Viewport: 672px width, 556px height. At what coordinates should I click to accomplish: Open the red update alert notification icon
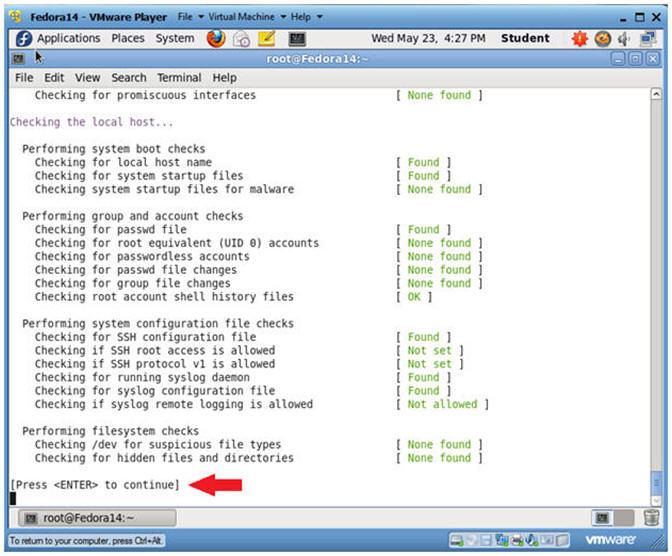(x=579, y=39)
